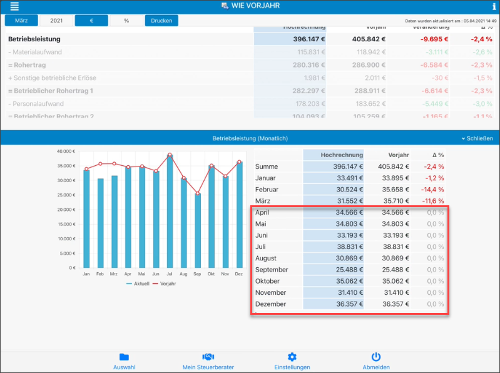
Task: Toggle Aktuell series in chart legend
Action: pyautogui.click(x=138, y=284)
